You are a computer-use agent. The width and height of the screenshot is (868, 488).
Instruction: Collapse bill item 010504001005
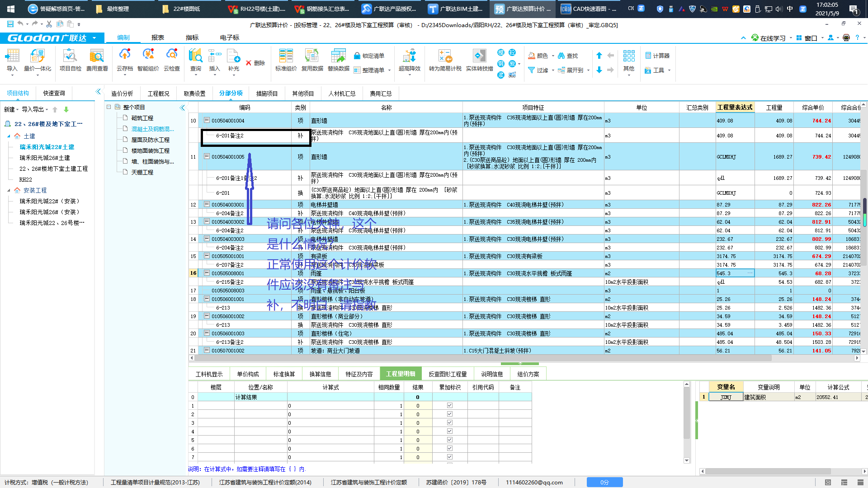[207, 156]
